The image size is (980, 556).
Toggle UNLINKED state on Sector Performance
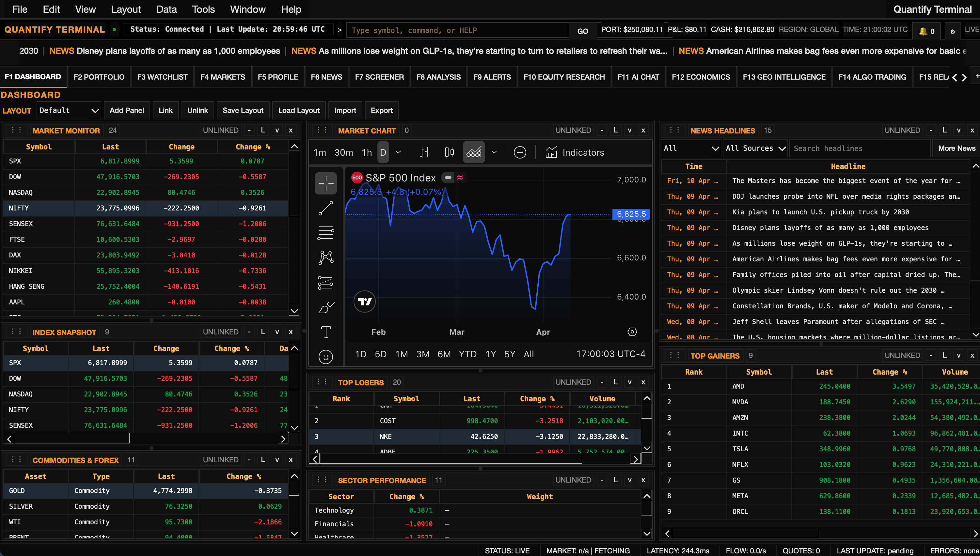573,480
